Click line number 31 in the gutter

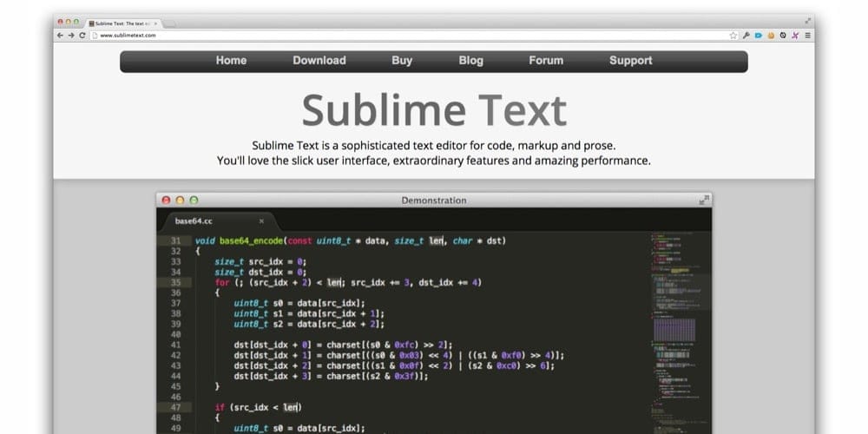point(175,240)
